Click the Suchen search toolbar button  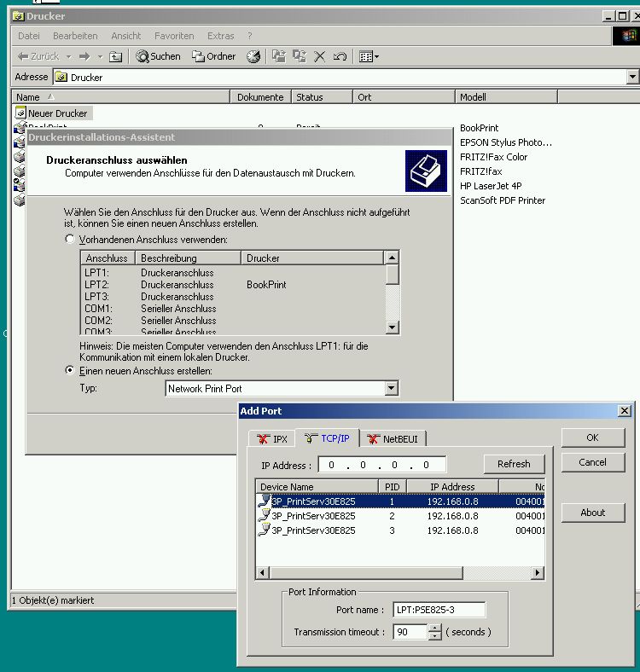[159, 56]
